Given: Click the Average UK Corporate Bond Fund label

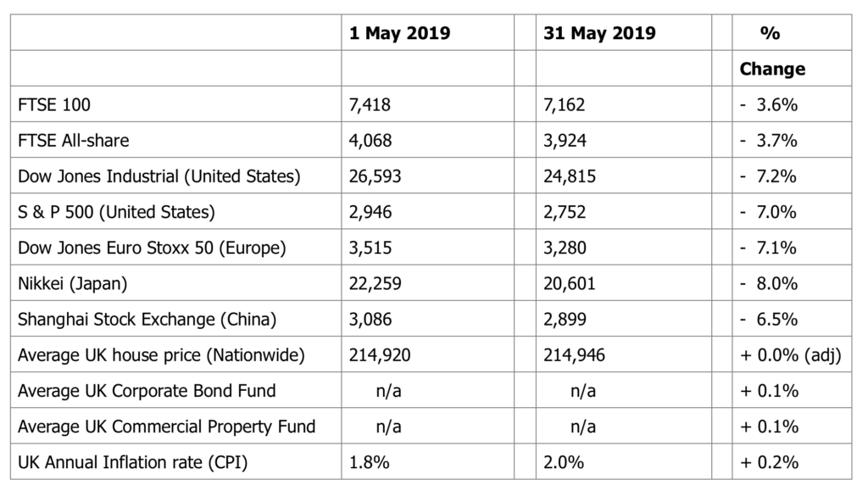Looking at the screenshot, I should pos(147,391).
